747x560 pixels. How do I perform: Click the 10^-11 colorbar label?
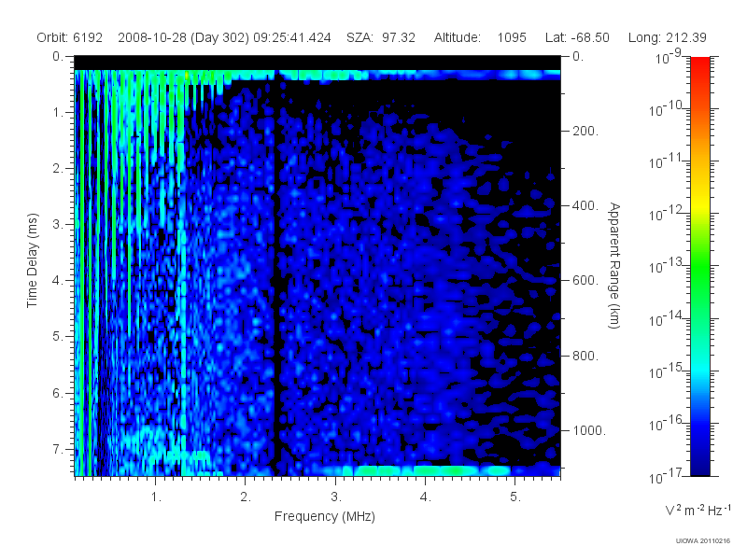pos(668,161)
